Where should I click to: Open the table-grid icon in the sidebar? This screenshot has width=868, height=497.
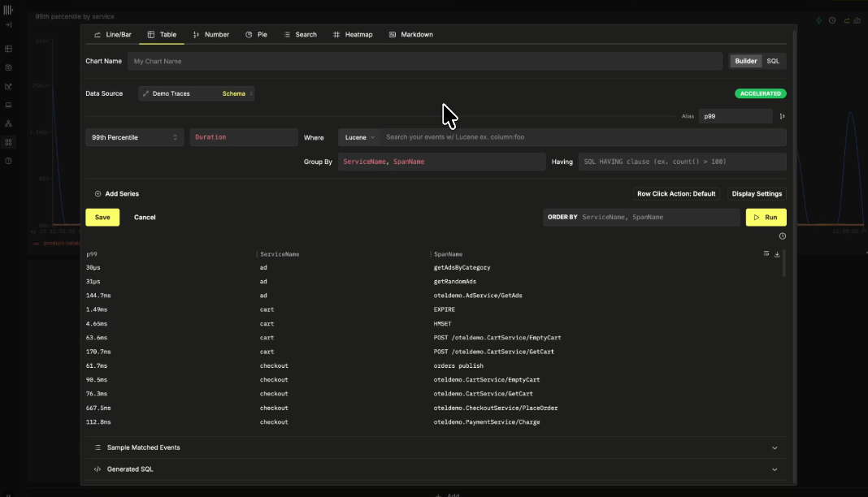8,50
